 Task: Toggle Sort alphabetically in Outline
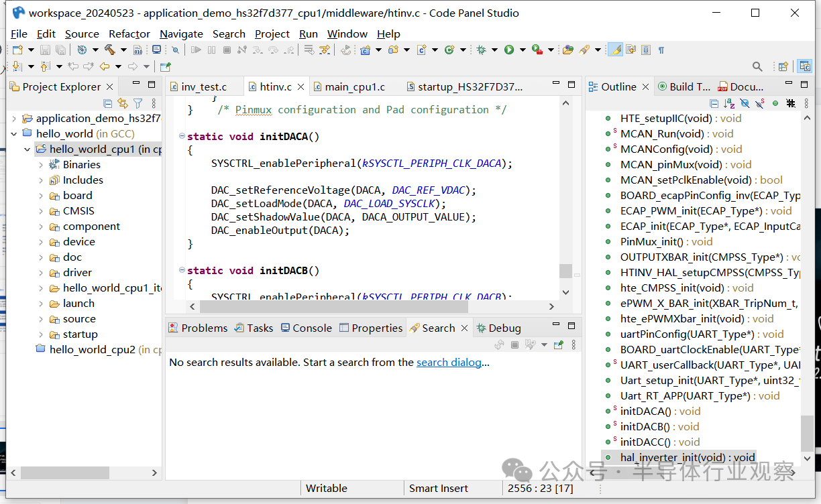coord(729,103)
